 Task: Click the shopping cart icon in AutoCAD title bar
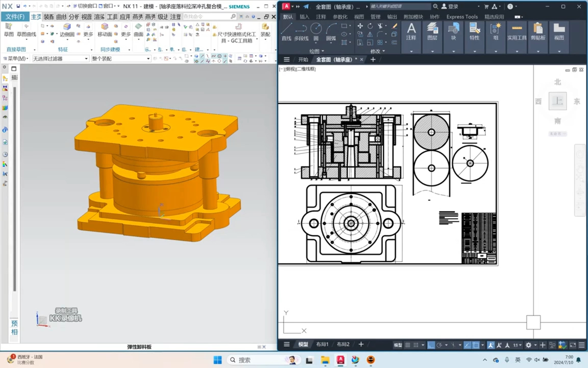point(486,6)
